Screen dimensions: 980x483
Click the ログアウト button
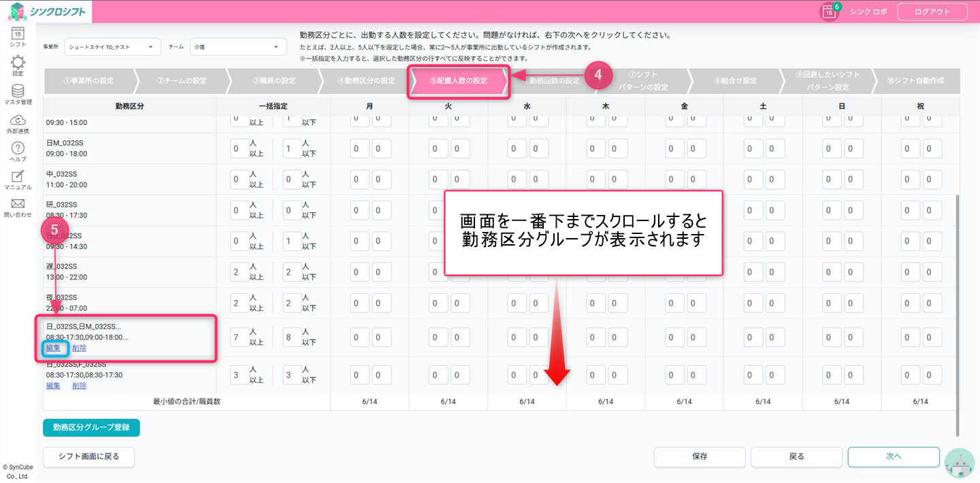tap(932, 12)
